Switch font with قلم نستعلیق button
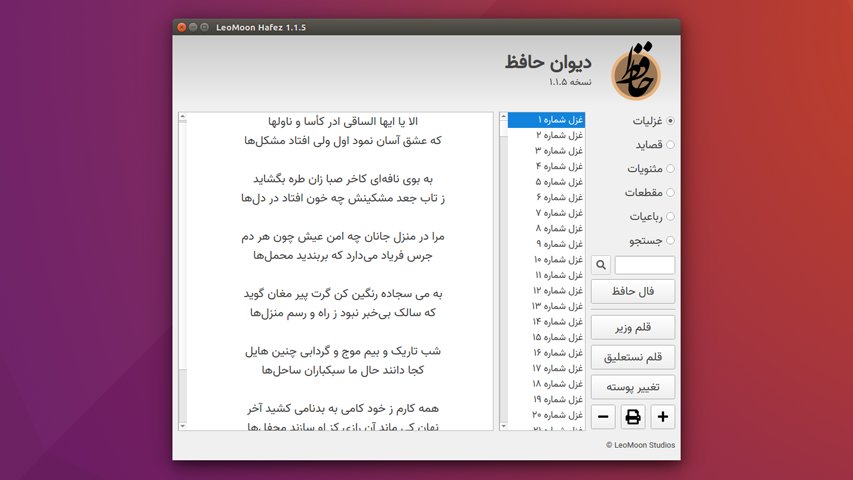 click(x=633, y=357)
